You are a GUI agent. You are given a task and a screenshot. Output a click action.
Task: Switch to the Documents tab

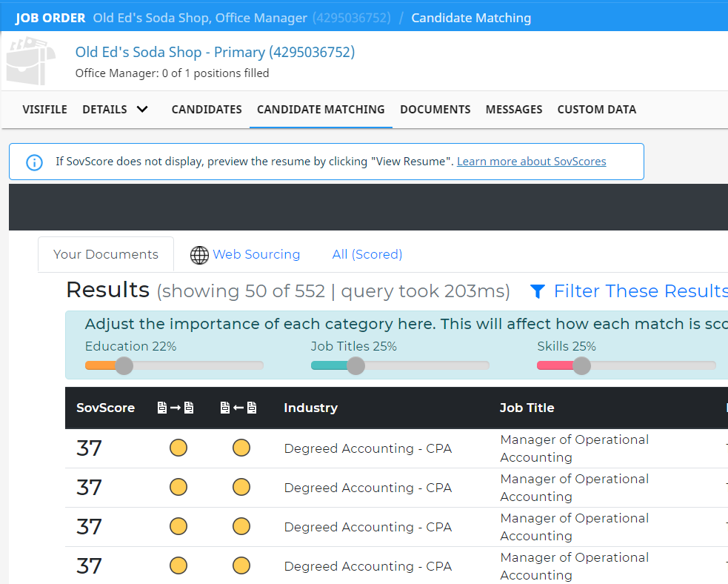pyautogui.click(x=435, y=110)
